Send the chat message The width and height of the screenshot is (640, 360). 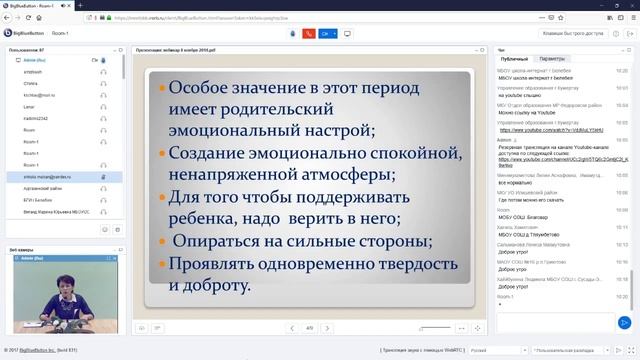click(624, 323)
